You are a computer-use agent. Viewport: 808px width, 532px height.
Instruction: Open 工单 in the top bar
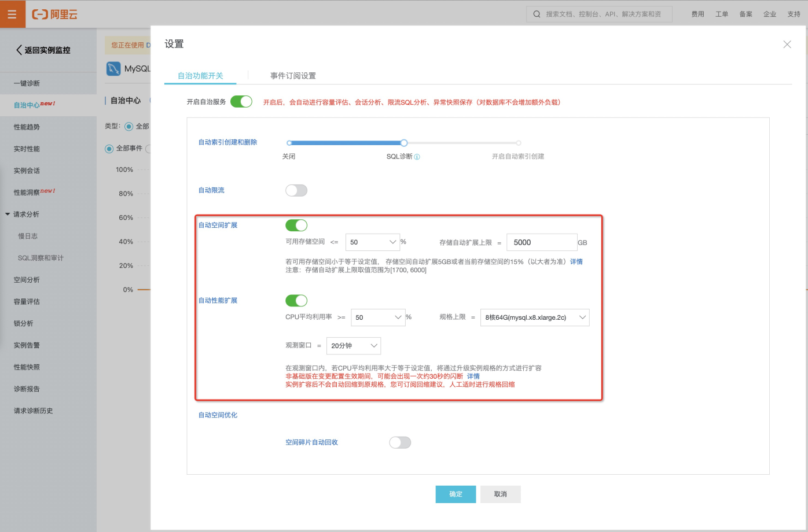tap(722, 14)
